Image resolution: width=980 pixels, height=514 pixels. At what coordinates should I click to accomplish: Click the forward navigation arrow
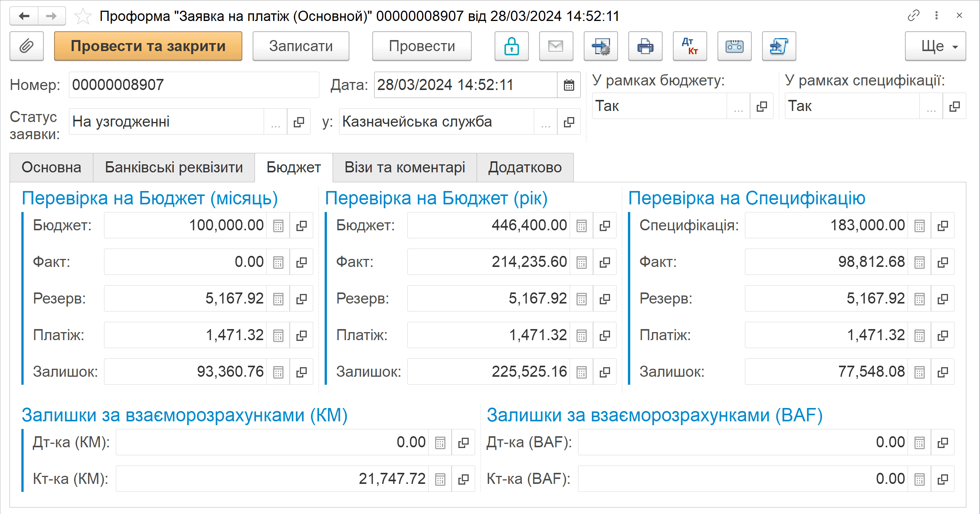pos(51,16)
